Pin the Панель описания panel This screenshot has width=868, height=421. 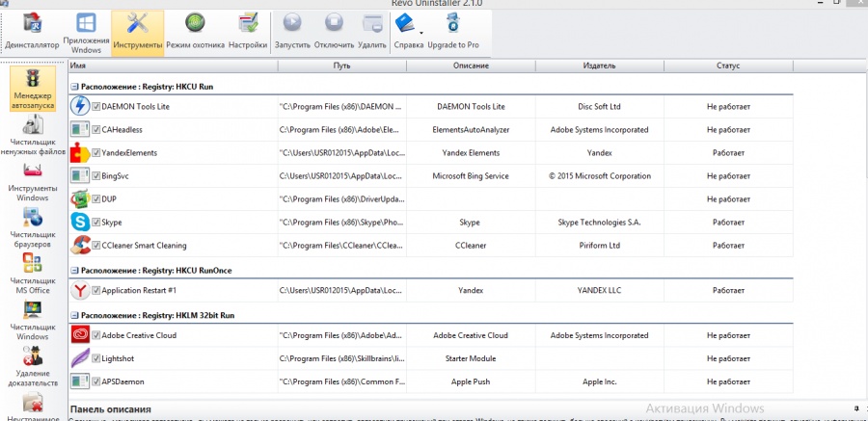[854, 408]
